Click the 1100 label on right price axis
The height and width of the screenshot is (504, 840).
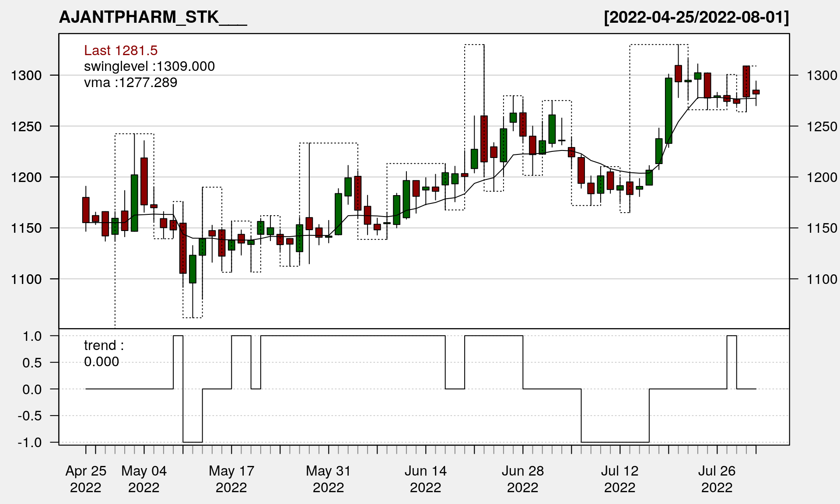(822, 279)
